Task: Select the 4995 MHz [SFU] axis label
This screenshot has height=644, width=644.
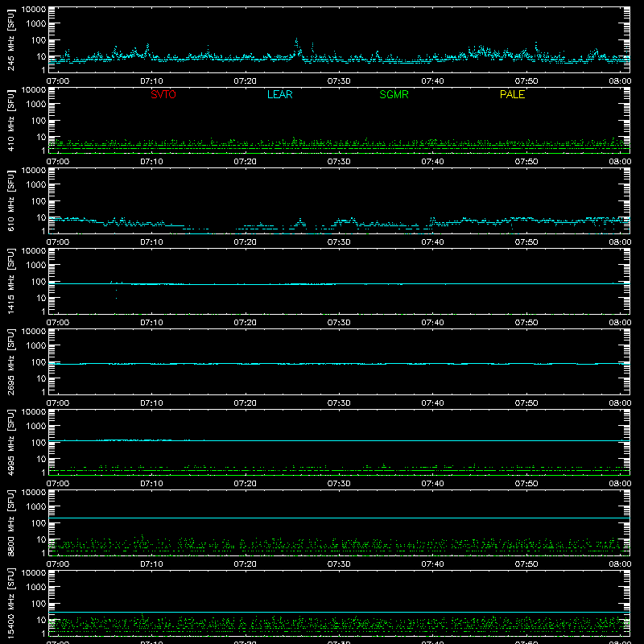Action: (x=11, y=443)
